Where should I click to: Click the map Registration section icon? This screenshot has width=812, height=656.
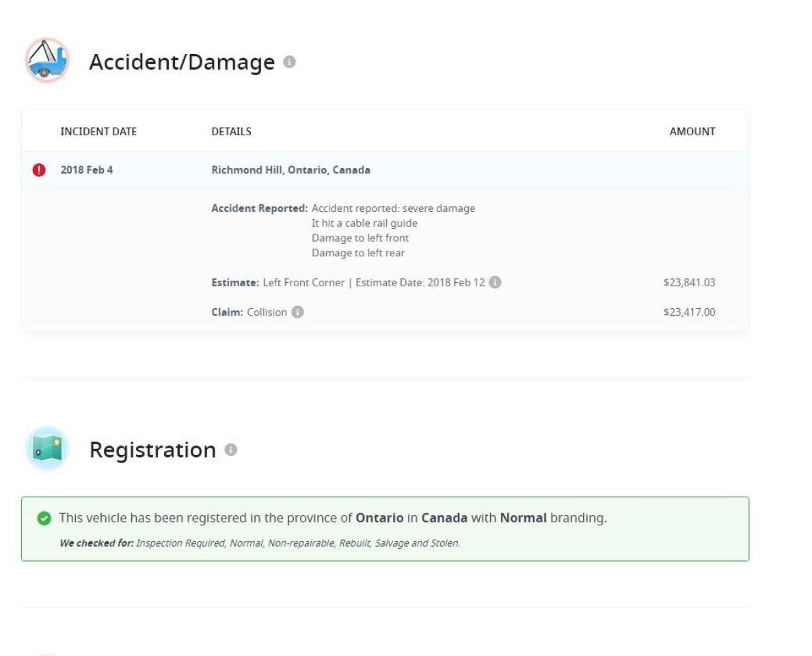click(47, 448)
